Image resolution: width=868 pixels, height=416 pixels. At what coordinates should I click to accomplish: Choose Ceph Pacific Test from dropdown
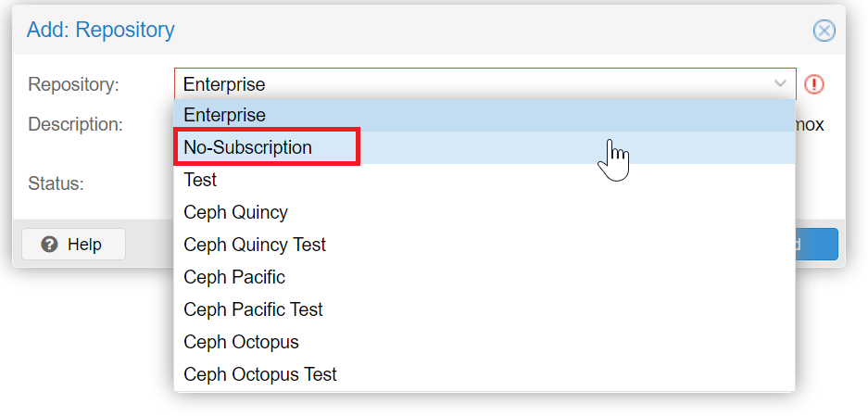click(484, 309)
